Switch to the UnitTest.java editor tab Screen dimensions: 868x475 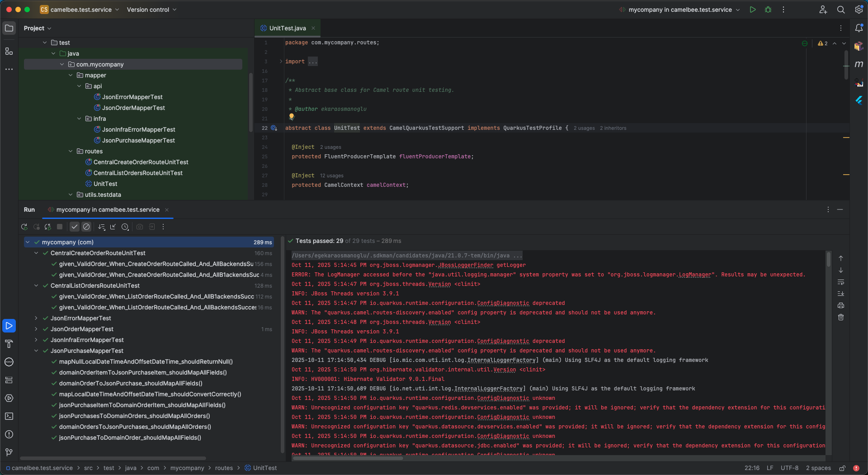click(x=288, y=28)
